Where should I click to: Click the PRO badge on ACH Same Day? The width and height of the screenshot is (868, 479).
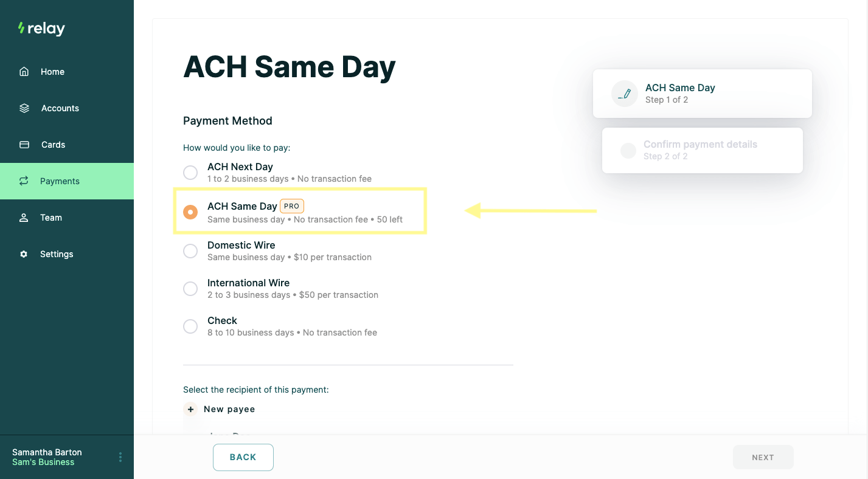(291, 206)
